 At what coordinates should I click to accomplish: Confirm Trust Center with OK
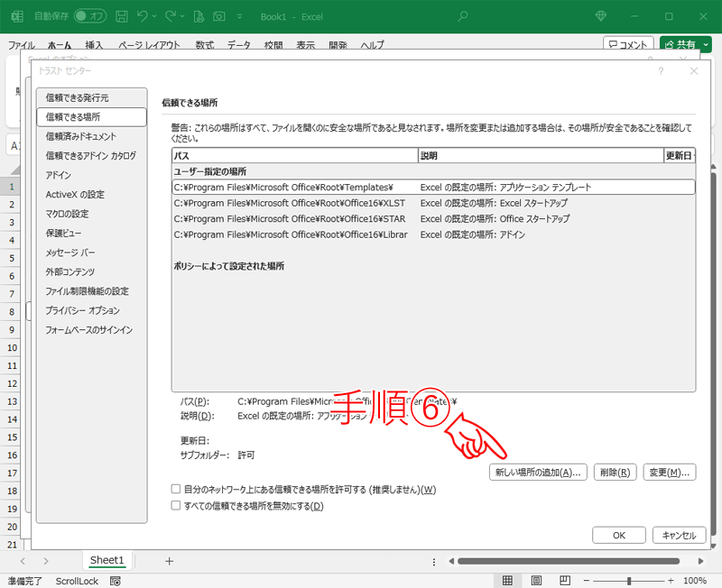(x=619, y=535)
